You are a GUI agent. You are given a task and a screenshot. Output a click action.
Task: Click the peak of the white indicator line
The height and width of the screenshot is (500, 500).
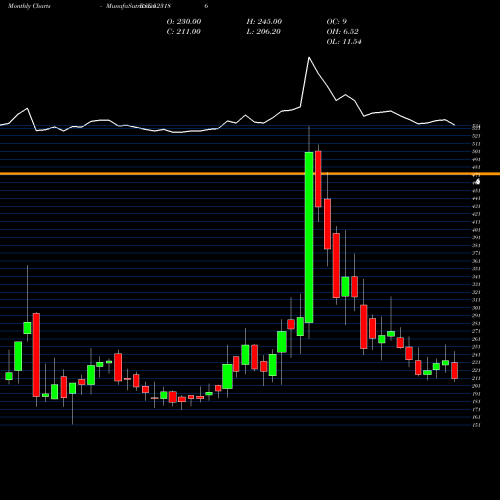point(309,58)
